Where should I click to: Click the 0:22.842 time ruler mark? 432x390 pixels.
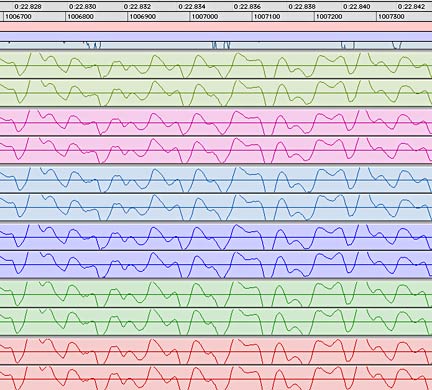click(x=411, y=7)
